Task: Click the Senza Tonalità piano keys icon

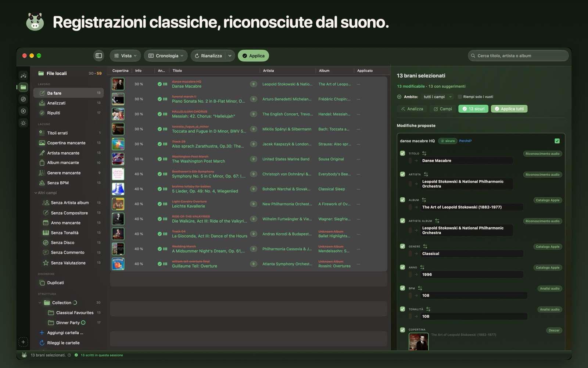Action: pyautogui.click(x=46, y=233)
